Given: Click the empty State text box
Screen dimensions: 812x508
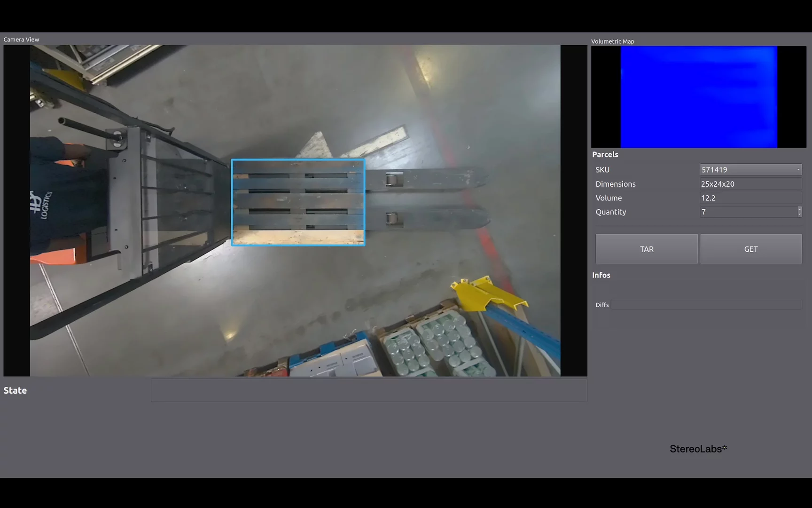Looking at the screenshot, I should 368,390.
